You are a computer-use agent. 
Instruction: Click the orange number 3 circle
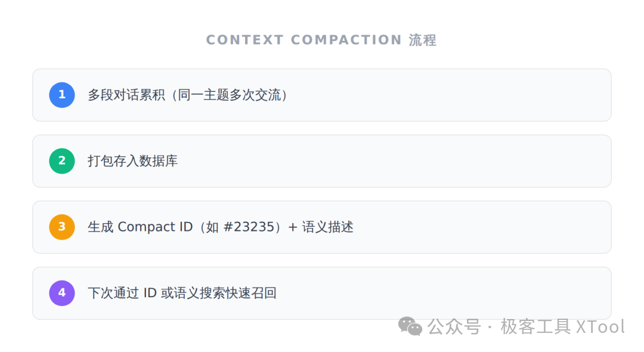[x=62, y=227]
